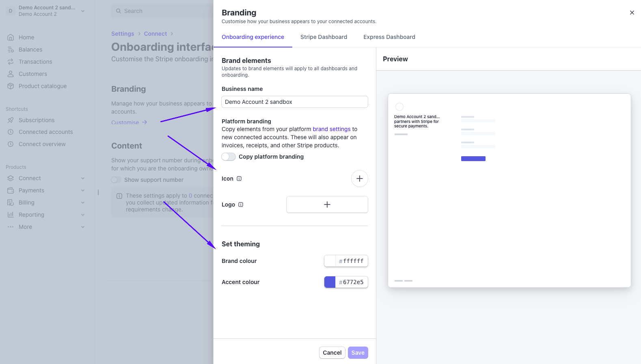Click the Cancel button
The image size is (641, 364).
point(332,353)
